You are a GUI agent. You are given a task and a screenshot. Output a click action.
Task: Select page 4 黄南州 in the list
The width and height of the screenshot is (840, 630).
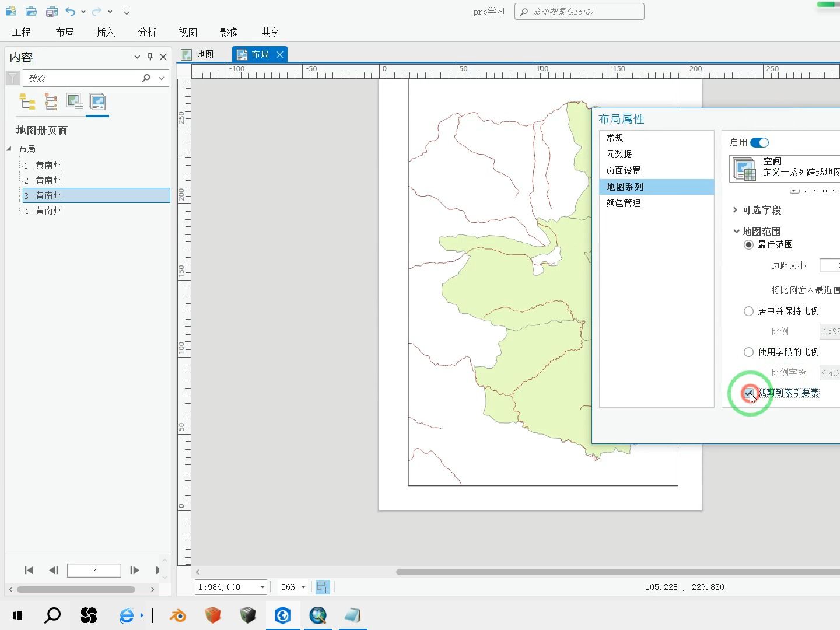click(96, 211)
